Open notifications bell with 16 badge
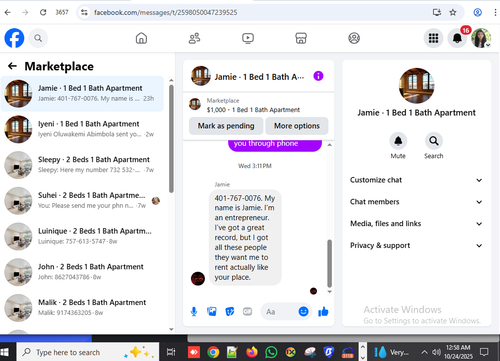This screenshot has width=500, height=361. [457, 38]
